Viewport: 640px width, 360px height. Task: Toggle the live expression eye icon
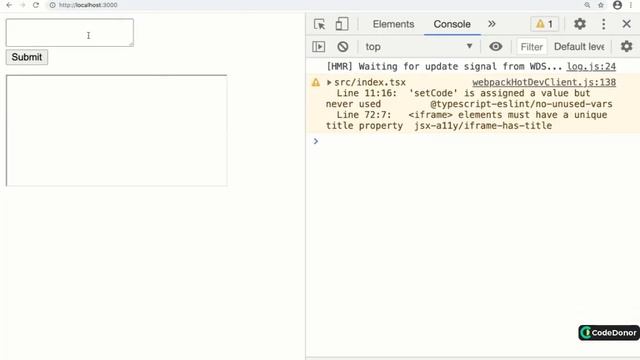pyautogui.click(x=496, y=47)
